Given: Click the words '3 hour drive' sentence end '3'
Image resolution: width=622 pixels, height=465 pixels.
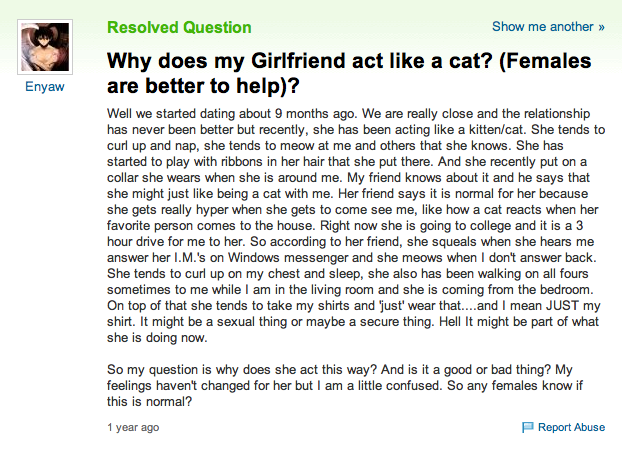Looking at the screenshot, I should click(x=580, y=225).
